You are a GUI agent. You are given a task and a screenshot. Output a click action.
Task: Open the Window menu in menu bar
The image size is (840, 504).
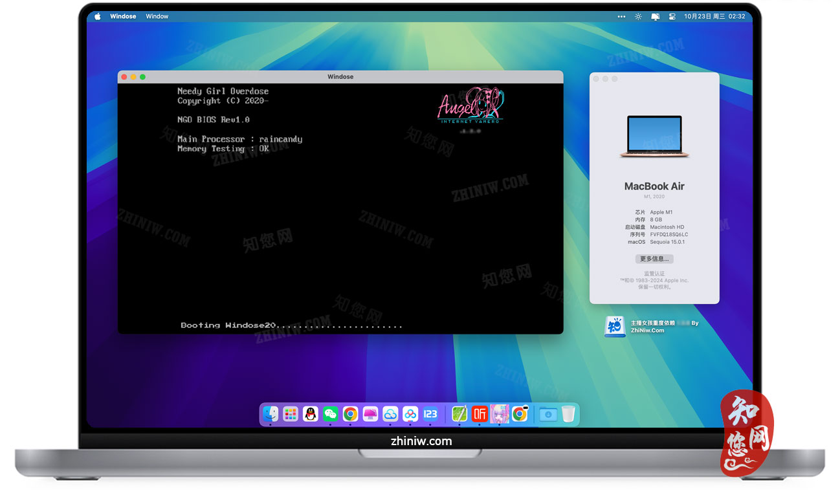(x=157, y=16)
